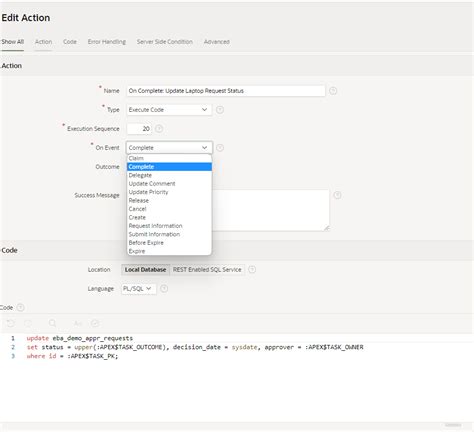Open help for Language dropdown
Viewport: 474px width, 432px height.
point(164,289)
